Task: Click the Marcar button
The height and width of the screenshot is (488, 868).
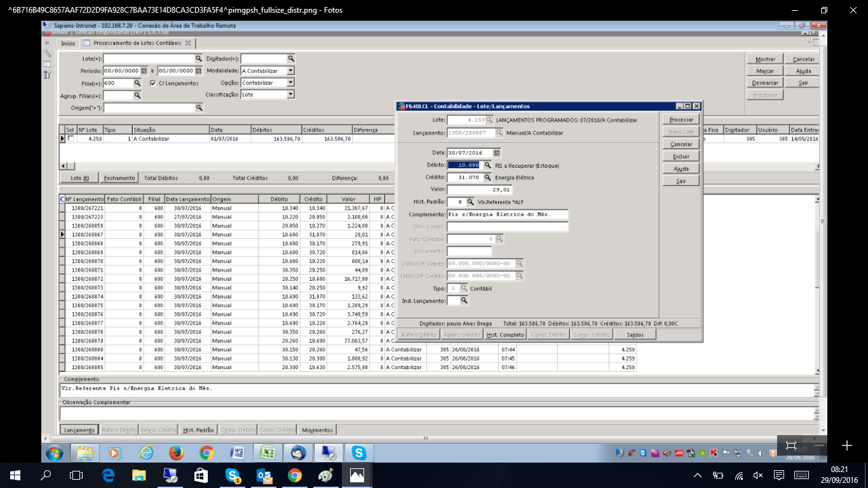Action: click(x=765, y=71)
